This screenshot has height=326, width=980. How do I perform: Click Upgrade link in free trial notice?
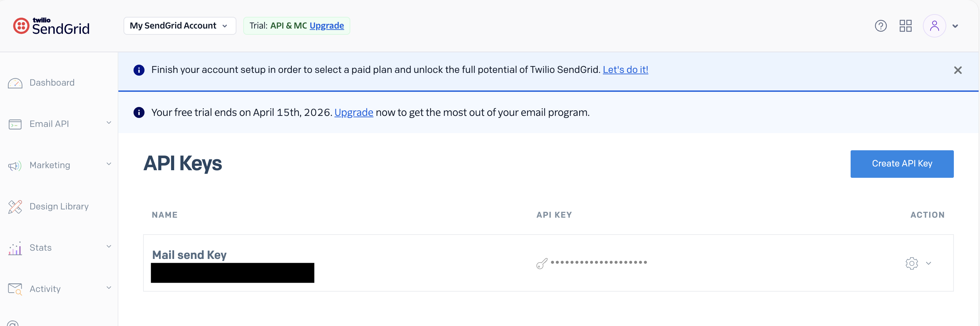click(353, 112)
